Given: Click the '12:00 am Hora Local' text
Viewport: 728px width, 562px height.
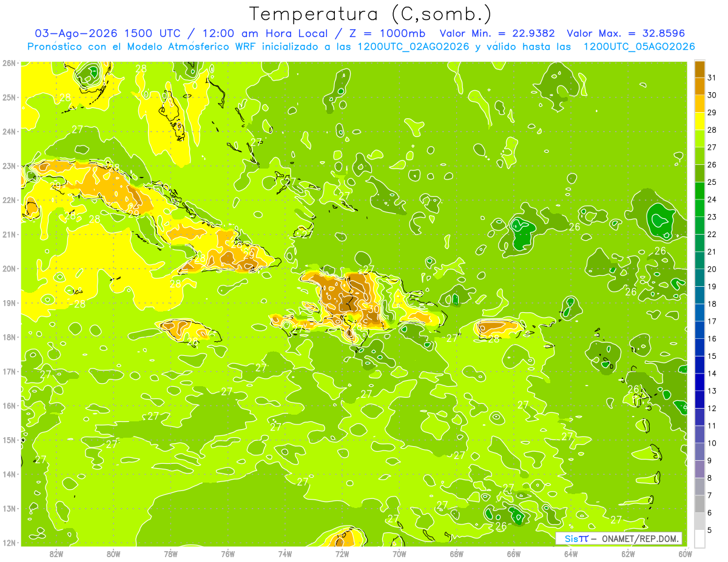Looking at the screenshot, I should (265, 33).
